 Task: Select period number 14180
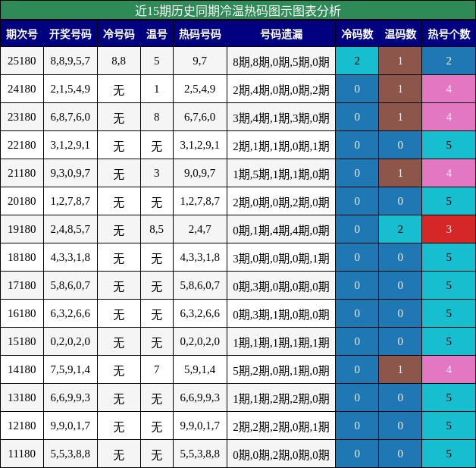coord(22,369)
